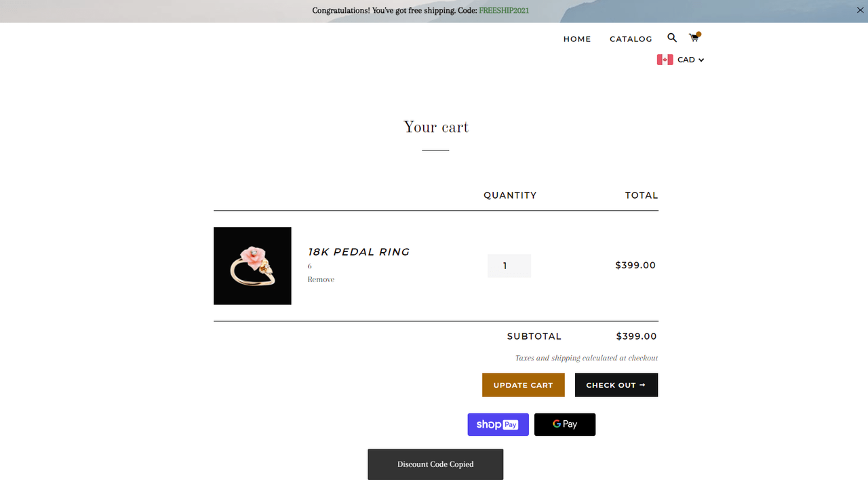This screenshot has width=868, height=488.
Task: Open the search magnifier icon
Action: [x=671, y=38]
